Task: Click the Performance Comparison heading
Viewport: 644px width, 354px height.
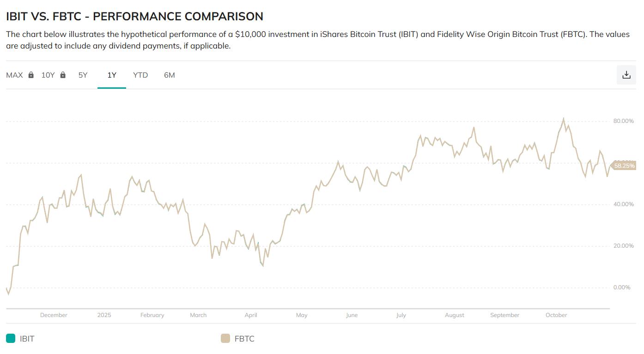Action: point(134,16)
